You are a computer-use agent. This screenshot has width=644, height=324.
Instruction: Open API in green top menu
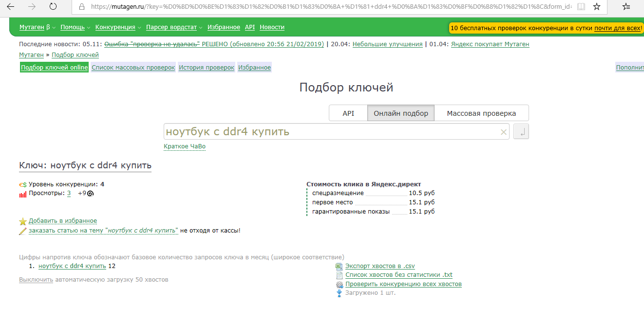tap(250, 27)
